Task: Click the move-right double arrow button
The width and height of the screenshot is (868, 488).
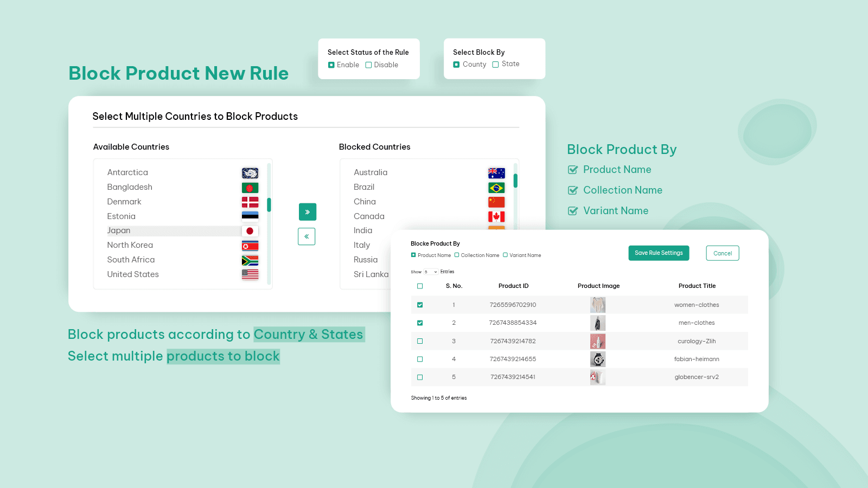Action: click(307, 212)
